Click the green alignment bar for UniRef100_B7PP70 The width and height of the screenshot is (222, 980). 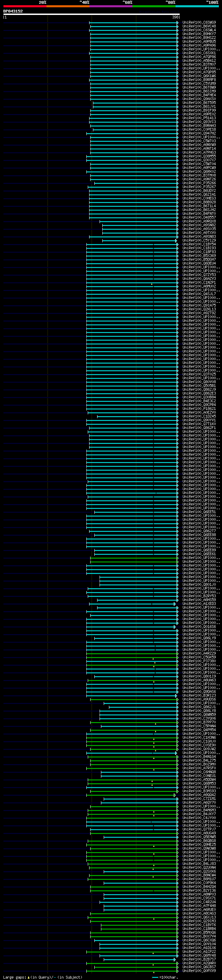[x=134, y=722]
